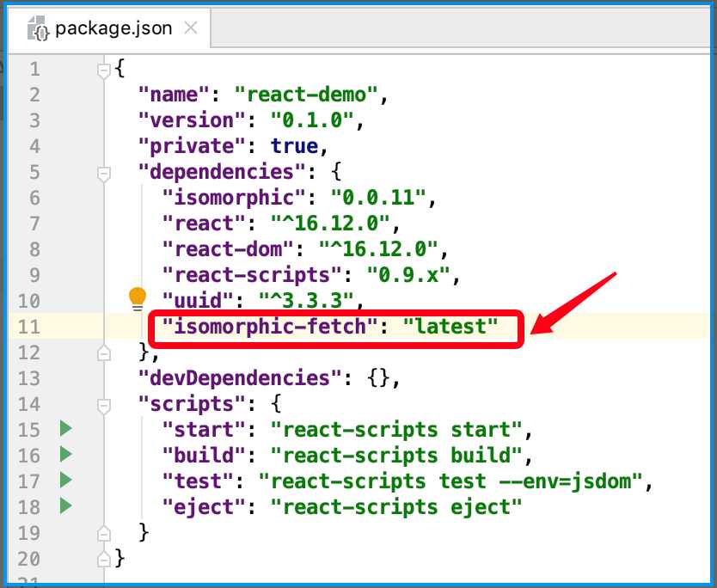Run the "eject" script via gutter arrow
This screenshot has height=588, width=717.
66,505
